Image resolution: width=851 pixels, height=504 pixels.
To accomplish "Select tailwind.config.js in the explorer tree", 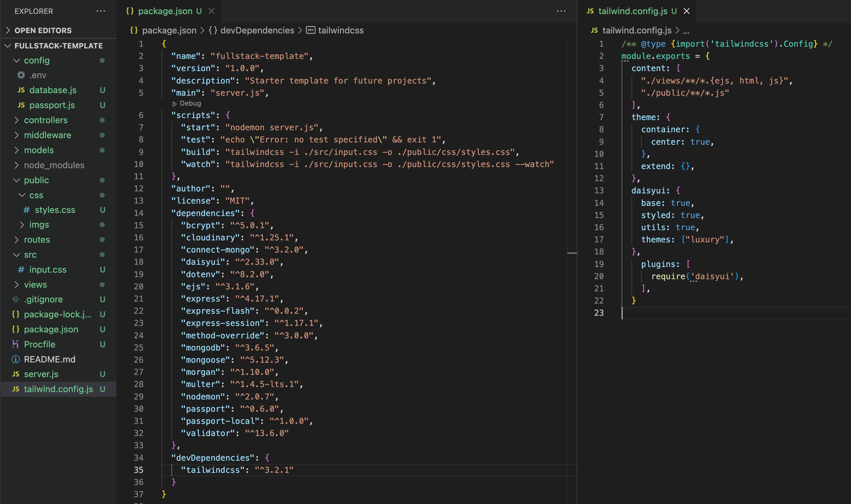I will coord(58,389).
